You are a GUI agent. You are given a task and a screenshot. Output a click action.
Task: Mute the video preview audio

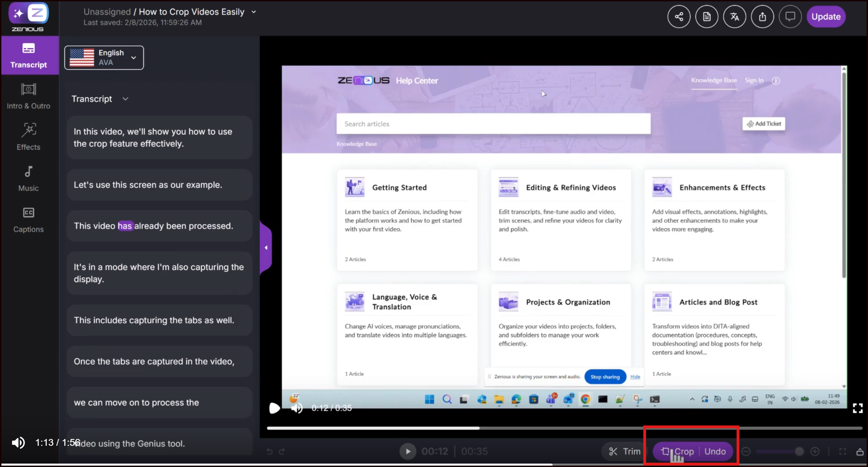(x=297, y=408)
